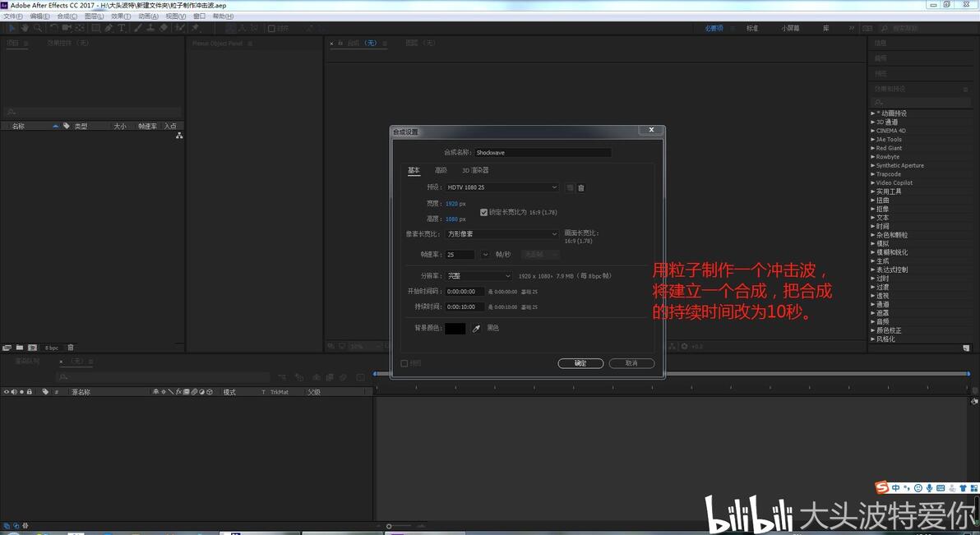Toggle the video eye column switch in timeline
The width and height of the screenshot is (980, 535).
pos(7,392)
